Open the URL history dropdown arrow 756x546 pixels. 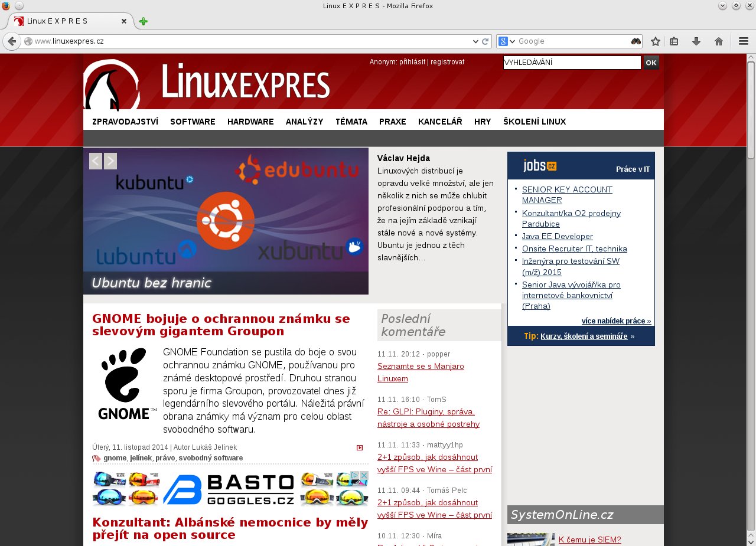point(476,41)
